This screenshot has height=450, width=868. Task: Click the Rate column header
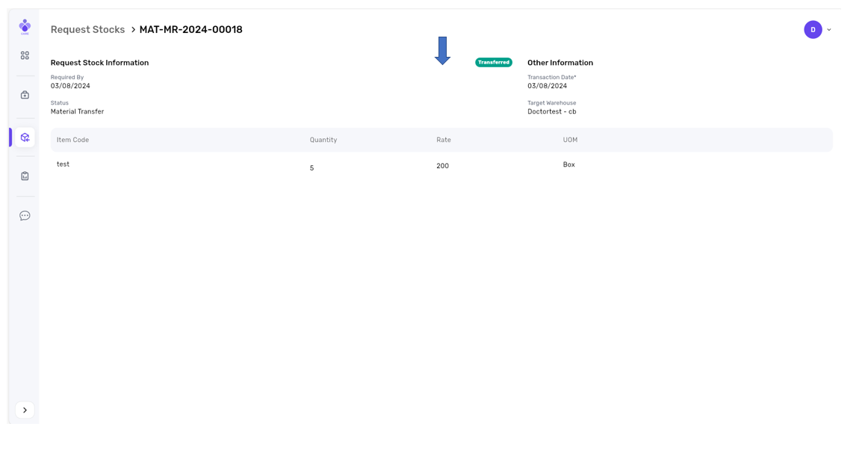click(x=443, y=140)
